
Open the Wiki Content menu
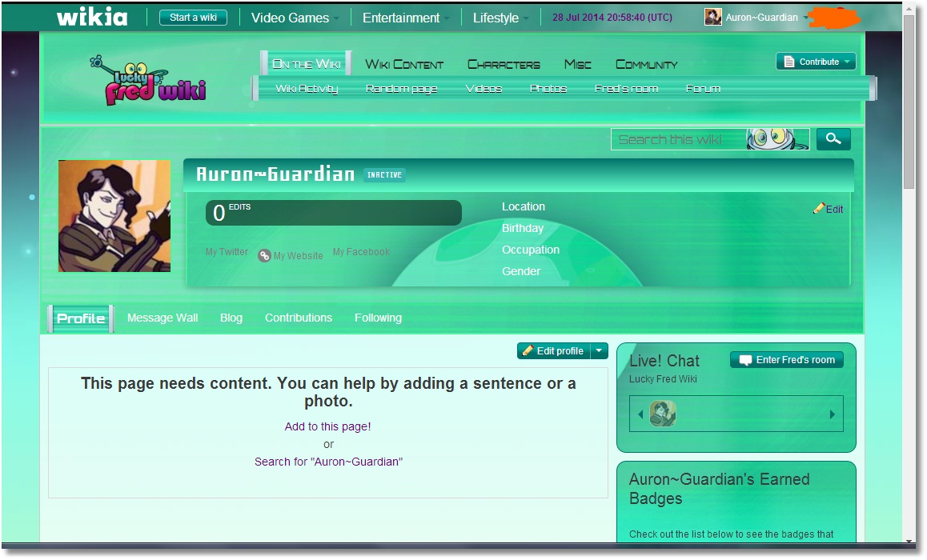pos(404,64)
